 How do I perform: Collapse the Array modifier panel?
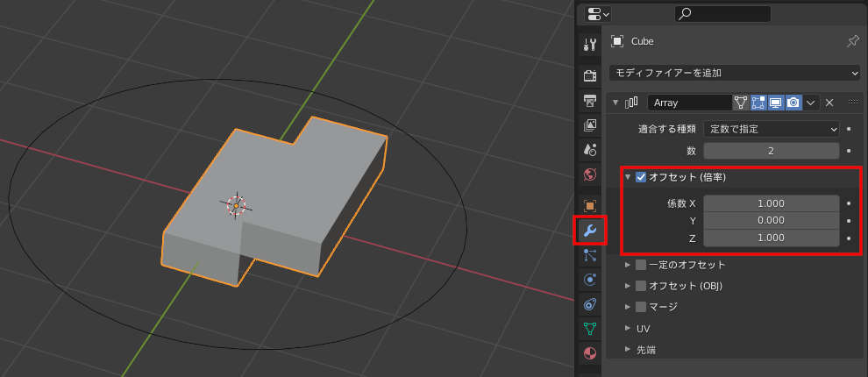click(x=615, y=103)
